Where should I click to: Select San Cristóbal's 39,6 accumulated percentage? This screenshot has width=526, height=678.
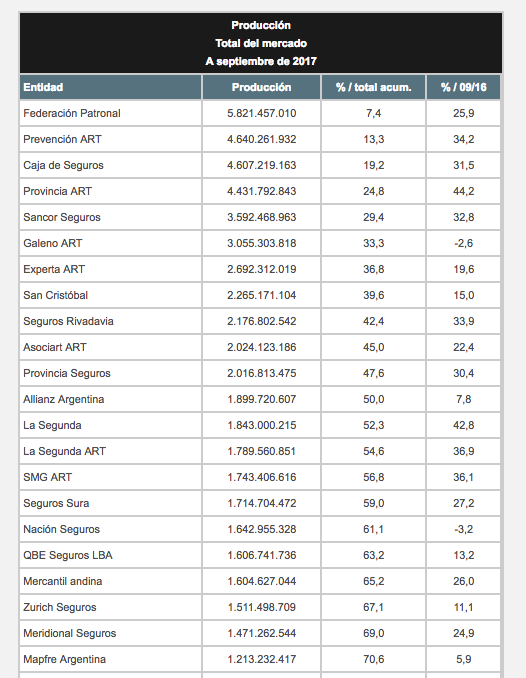point(373,295)
